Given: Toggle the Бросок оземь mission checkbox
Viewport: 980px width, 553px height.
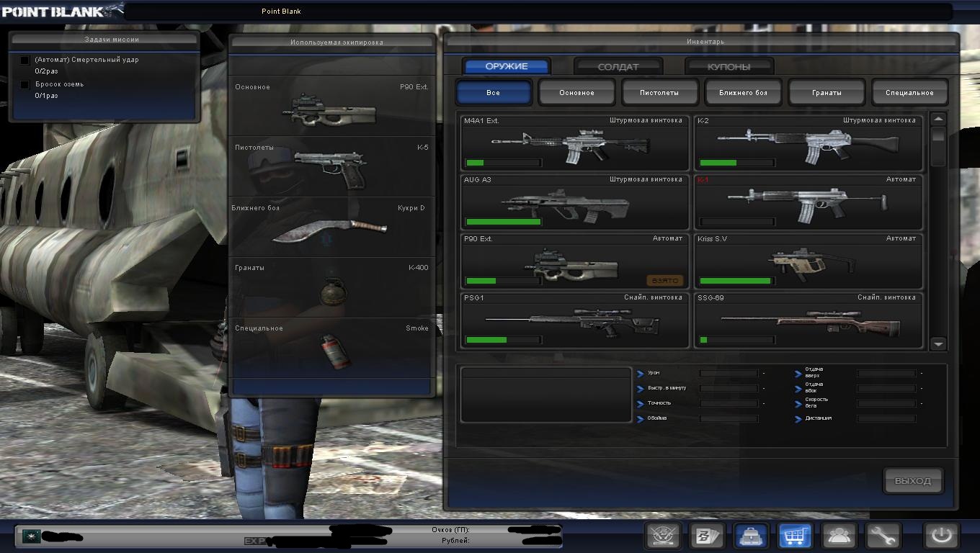Looking at the screenshot, I should click(25, 85).
